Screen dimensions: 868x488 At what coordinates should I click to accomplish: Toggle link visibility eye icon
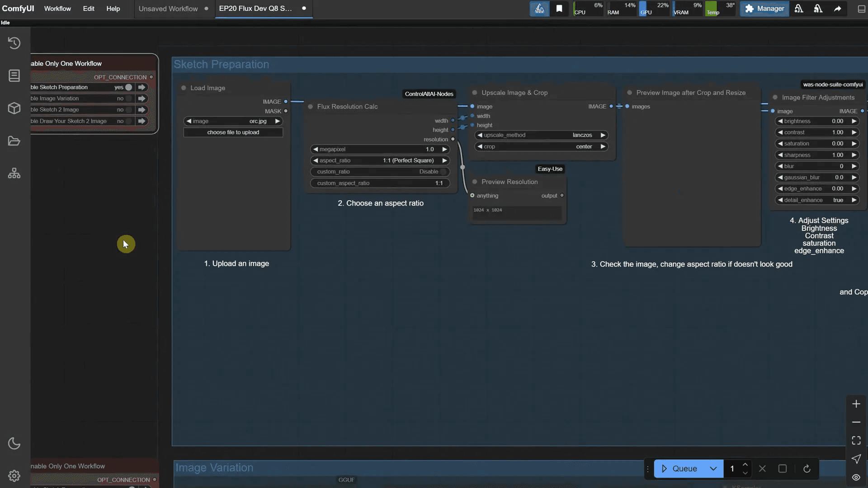click(x=856, y=478)
